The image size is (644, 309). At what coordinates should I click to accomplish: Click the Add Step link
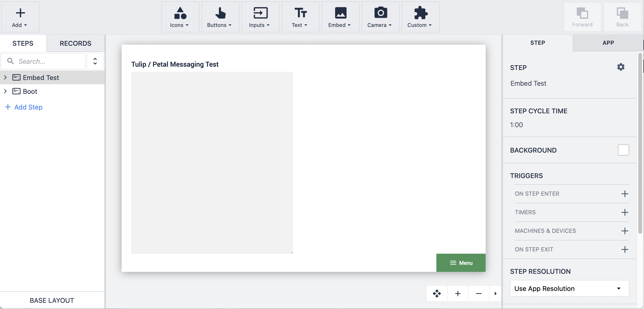(24, 107)
